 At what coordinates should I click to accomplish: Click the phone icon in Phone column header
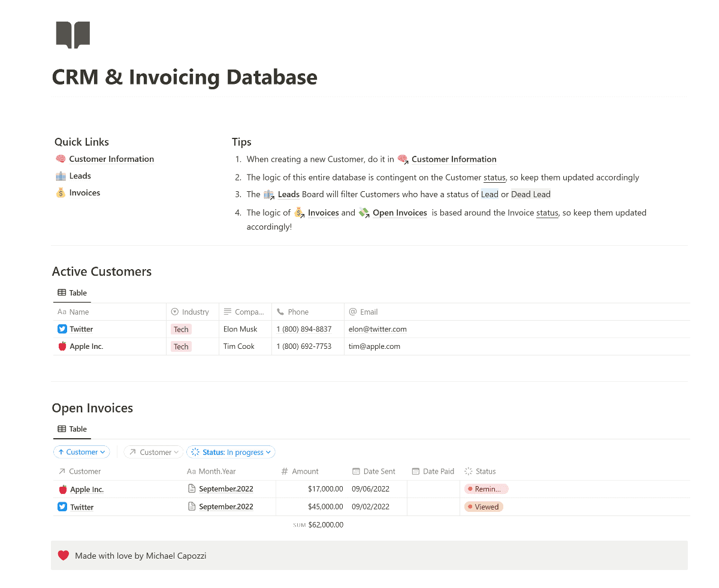coord(280,312)
